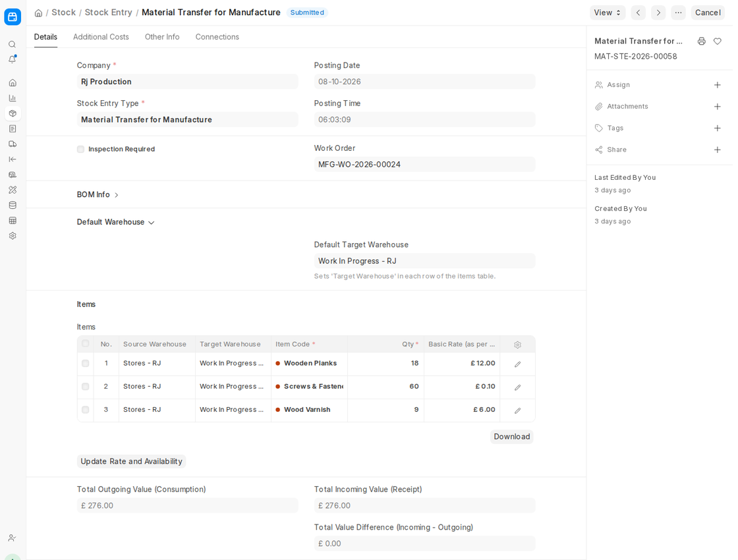Click the breadcrumb home icon
Screen dimensions: 738x560
[39, 13]
